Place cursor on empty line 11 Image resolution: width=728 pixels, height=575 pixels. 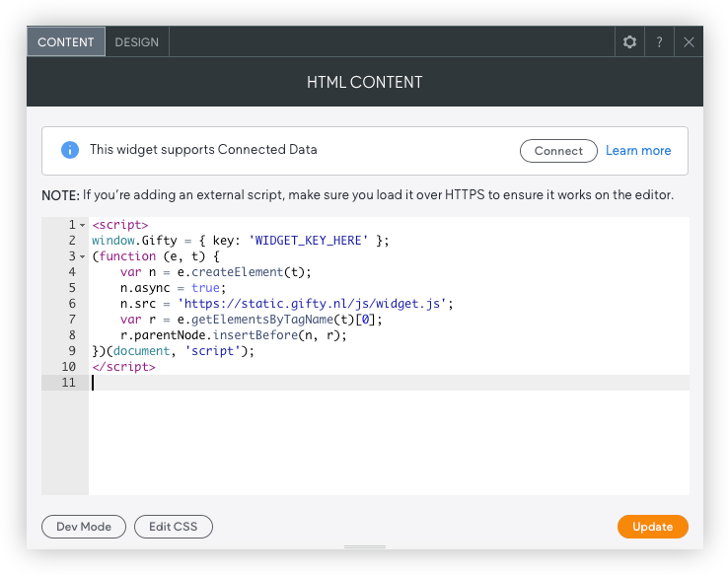tap(389, 383)
